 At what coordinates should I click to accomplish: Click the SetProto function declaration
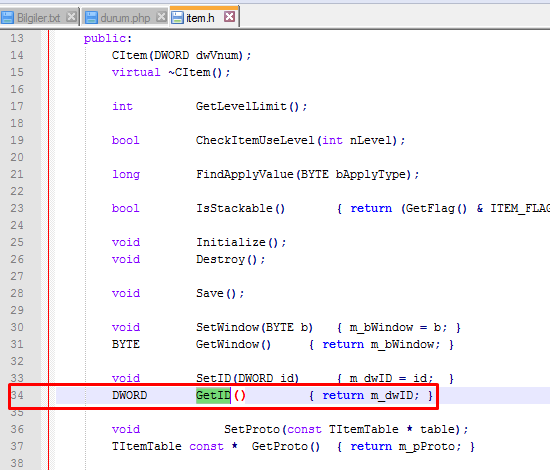coord(346,429)
